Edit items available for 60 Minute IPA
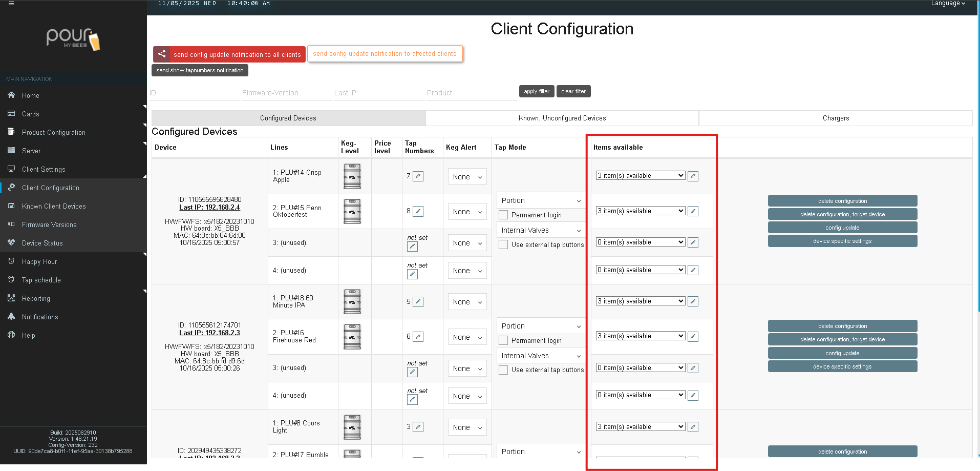This screenshot has height=471, width=980. coord(693,301)
